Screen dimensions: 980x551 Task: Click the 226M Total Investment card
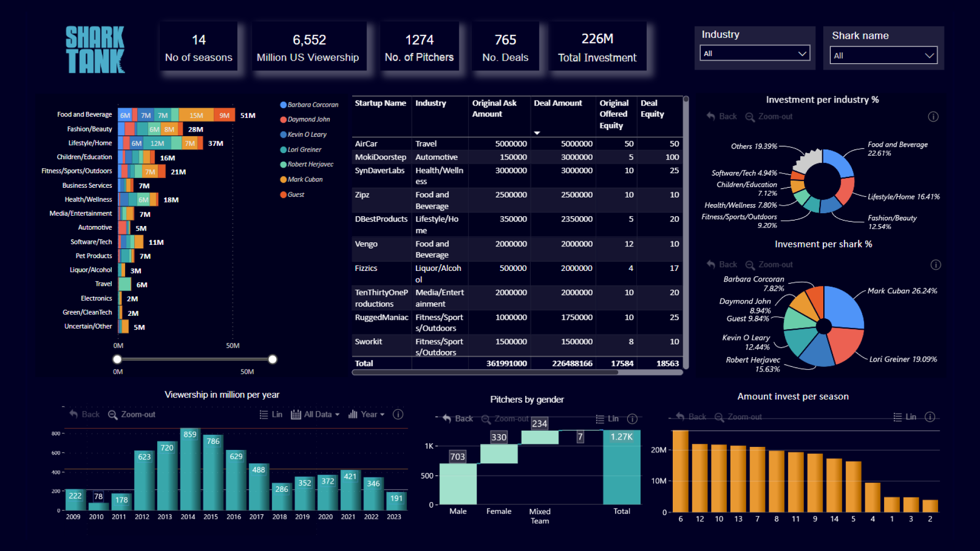tap(597, 47)
